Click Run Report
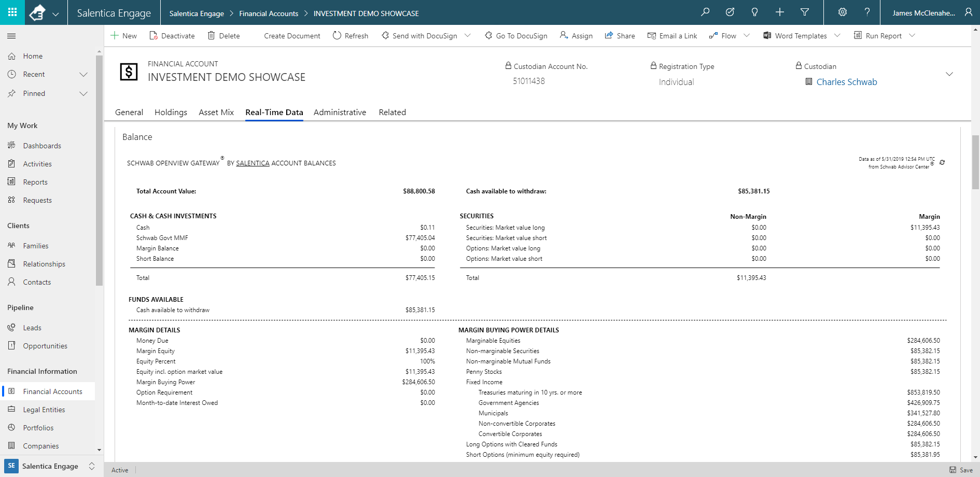 tap(878, 36)
